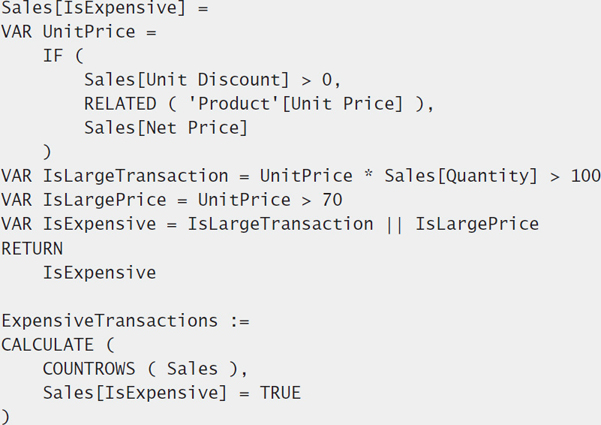
Task: Click Sales[Quantity] in the multiplication
Action: click(x=461, y=176)
